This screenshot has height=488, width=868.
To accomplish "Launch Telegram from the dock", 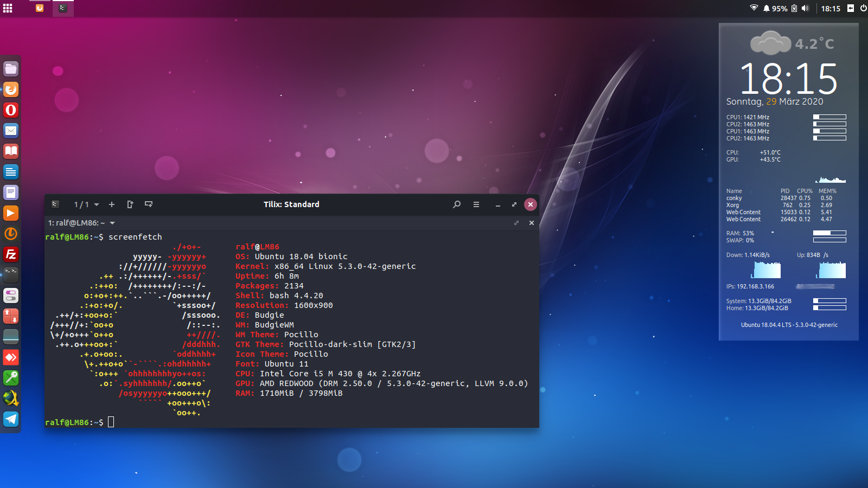I will (11, 419).
